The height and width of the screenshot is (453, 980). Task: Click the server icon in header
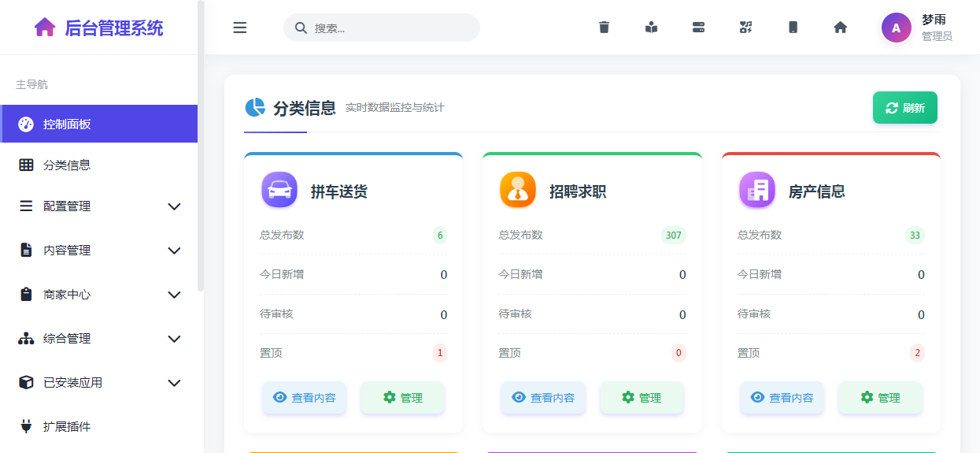pyautogui.click(x=698, y=27)
